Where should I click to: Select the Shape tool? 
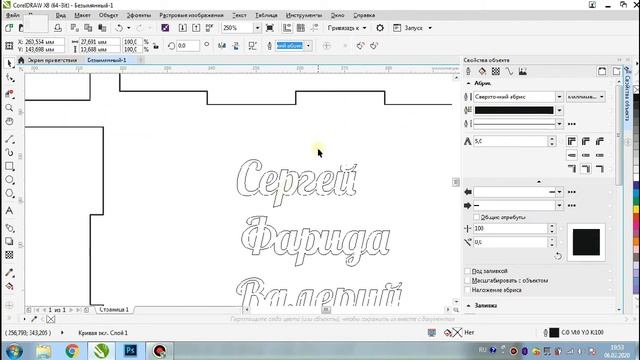tap(10, 78)
